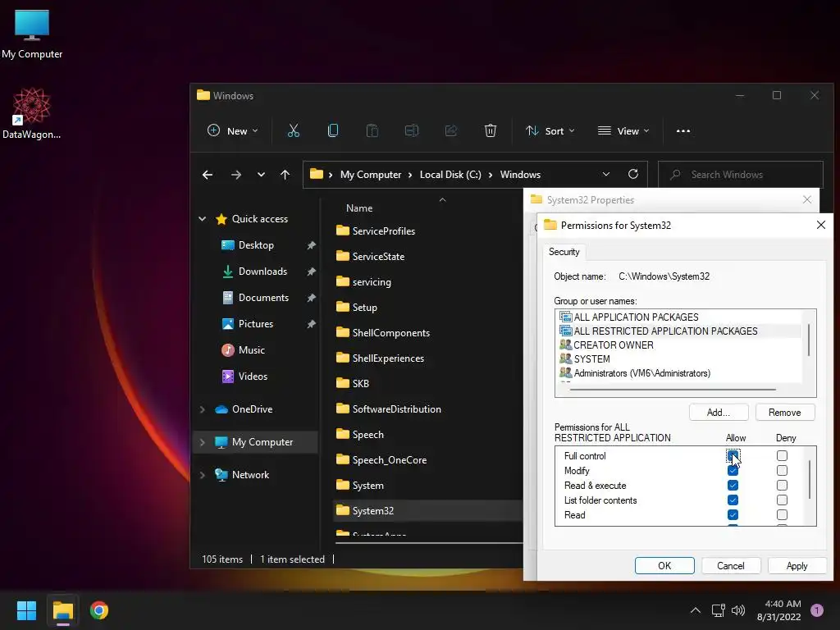Viewport: 840px width, 630px height.
Task: Go back with the left arrow
Action: (208, 175)
